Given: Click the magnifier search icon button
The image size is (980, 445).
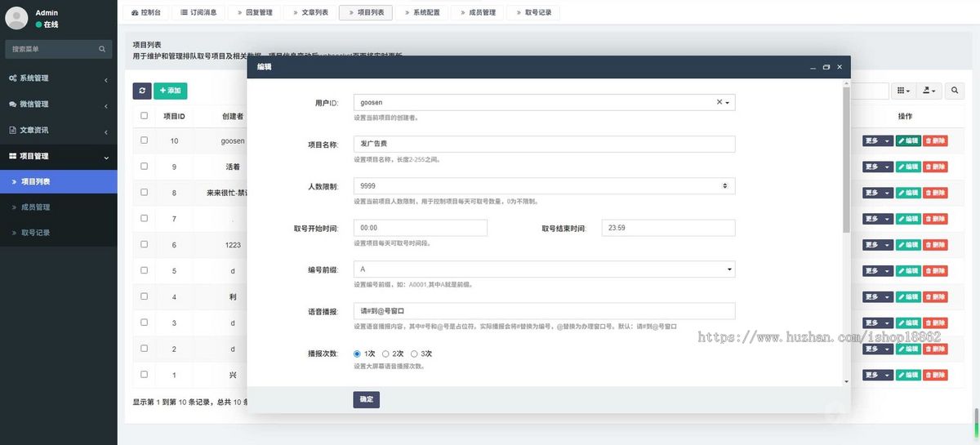Looking at the screenshot, I should click(955, 91).
